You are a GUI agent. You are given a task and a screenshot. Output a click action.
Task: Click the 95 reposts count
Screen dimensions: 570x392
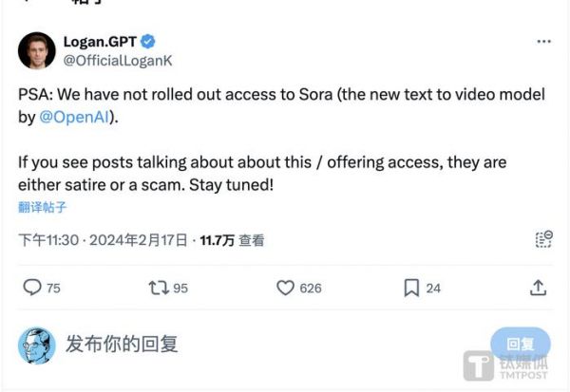click(180, 289)
